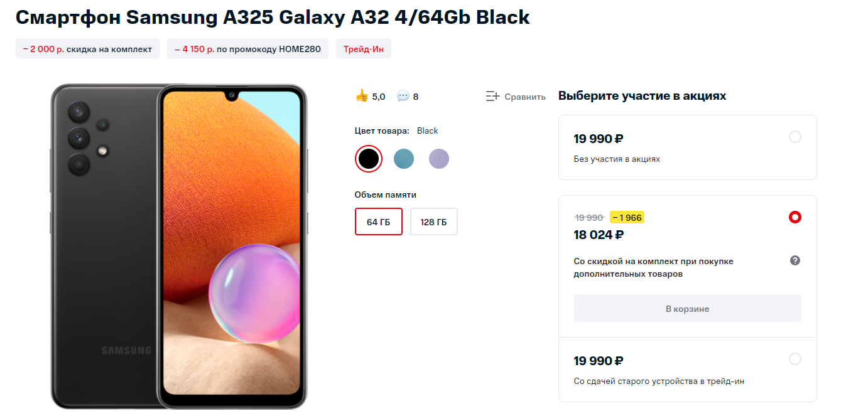The height and width of the screenshot is (416, 868).
Task: Choose the blue color swatch
Action: coord(404,159)
